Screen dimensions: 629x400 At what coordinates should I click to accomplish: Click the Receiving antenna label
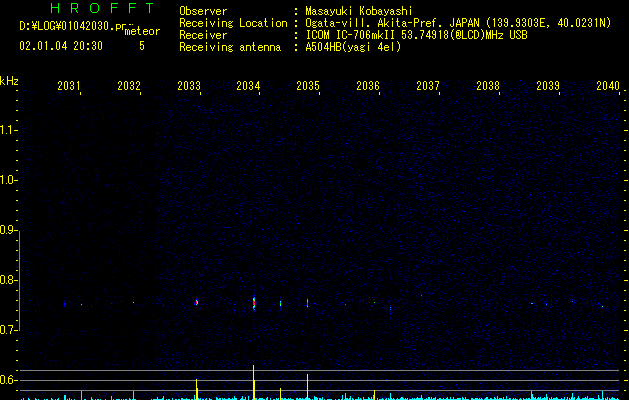click(x=230, y=47)
